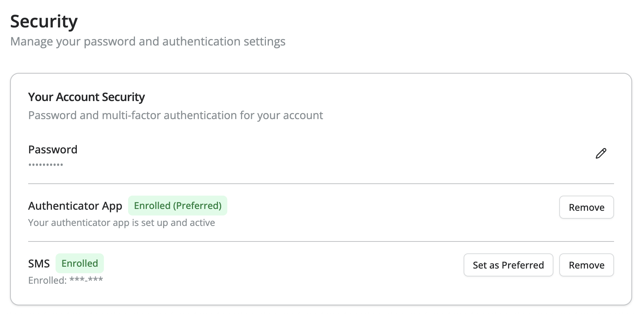The width and height of the screenshot is (644, 314).
Task: Click the authenticator app status text
Action: pos(121,223)
